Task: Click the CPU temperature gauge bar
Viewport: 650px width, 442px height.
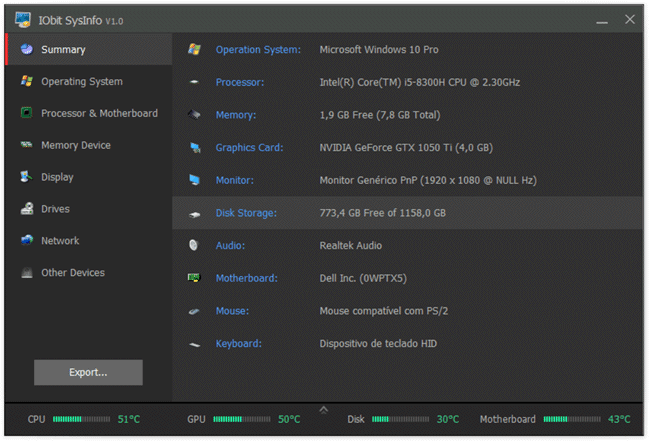Action: 81,420
